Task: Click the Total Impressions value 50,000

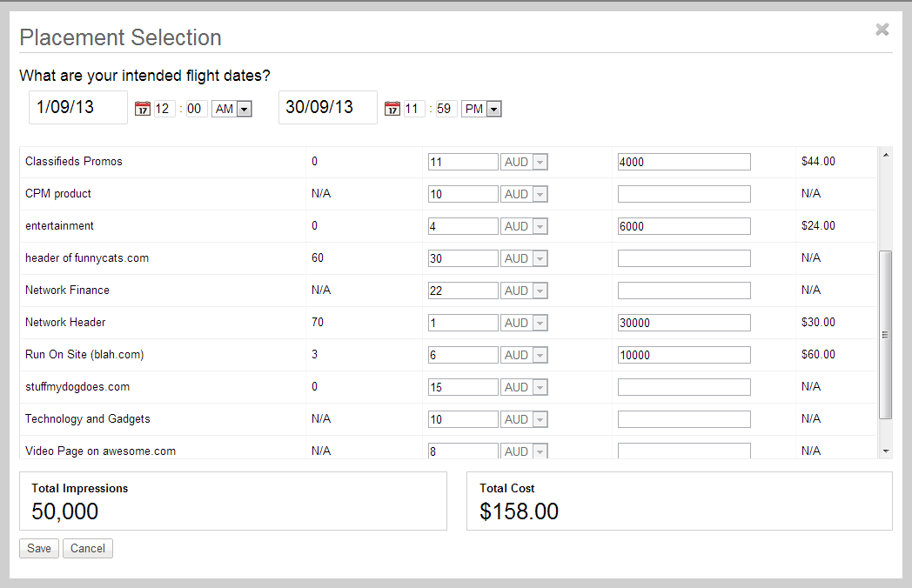Action: pos(64,511)
